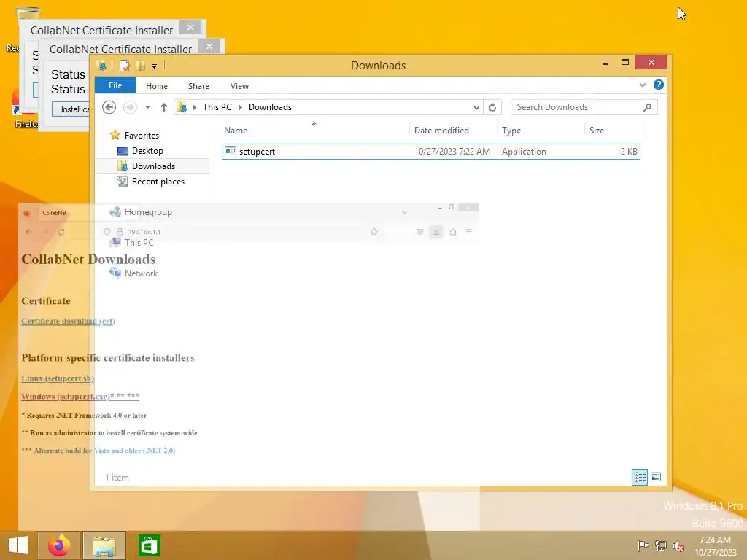Select This PC in navigation pane
The width and height of the screenshot is (747, 560).
point(139,242)
